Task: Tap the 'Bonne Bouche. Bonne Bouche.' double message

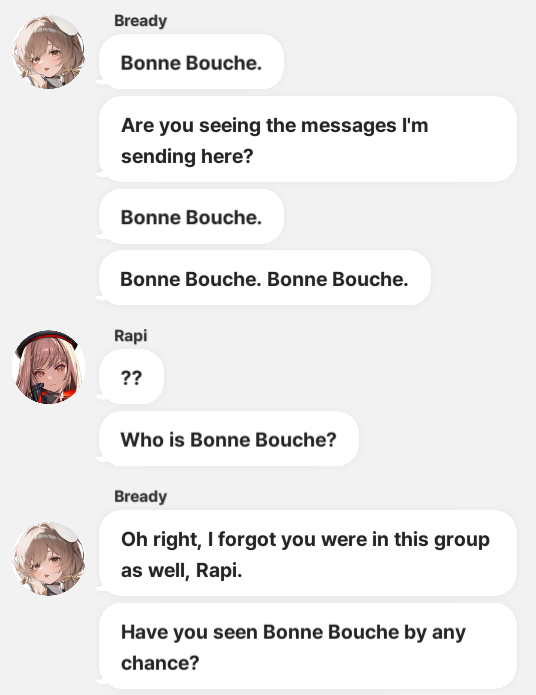Action: 264,278
